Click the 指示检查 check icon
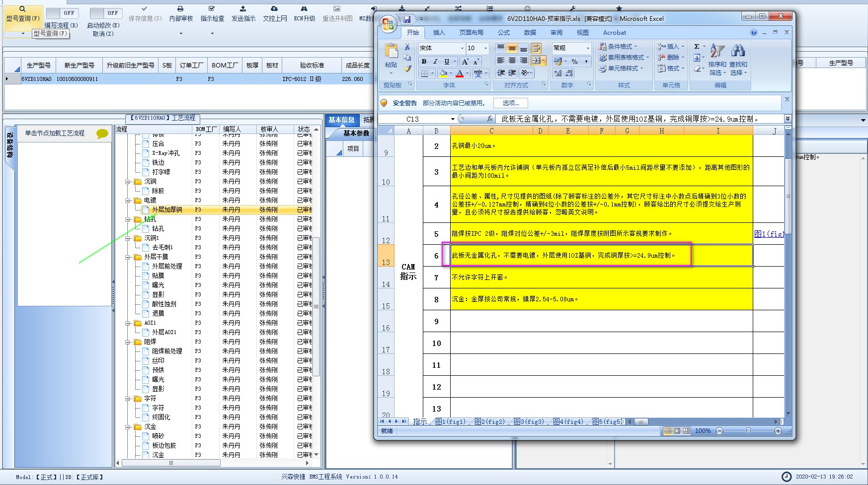This screenshot has height=485, width=868. pos(212,9)
